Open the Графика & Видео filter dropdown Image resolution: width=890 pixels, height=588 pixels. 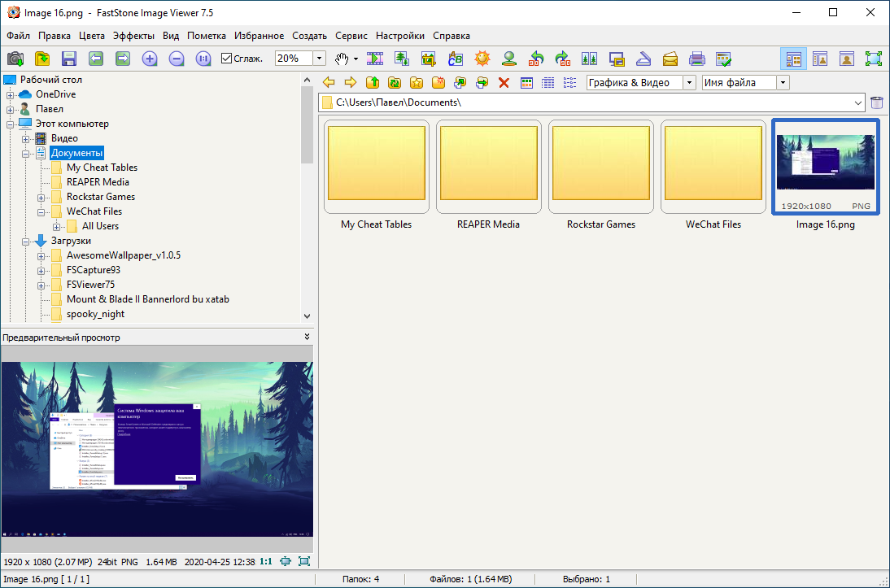(x=689, y=83)
